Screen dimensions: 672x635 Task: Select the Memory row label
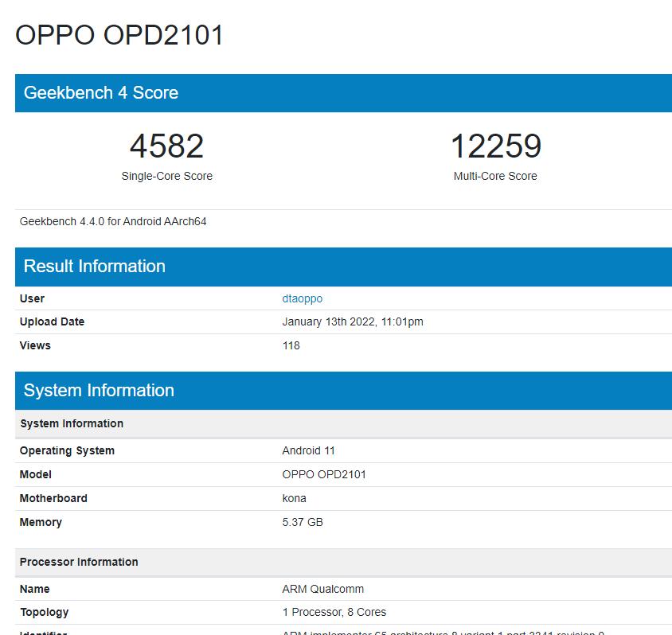point(41,522)
